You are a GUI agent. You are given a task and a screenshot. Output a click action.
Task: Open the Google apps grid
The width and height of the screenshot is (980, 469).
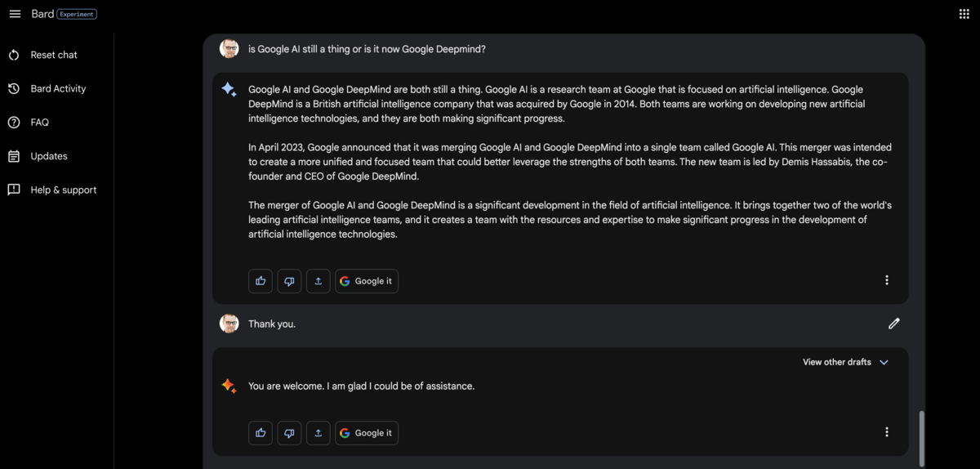pos(964,14)
